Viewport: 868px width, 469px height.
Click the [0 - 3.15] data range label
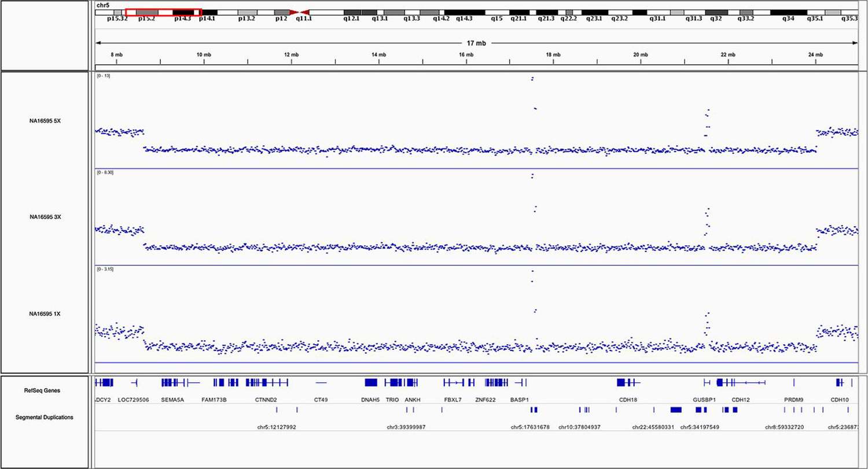[105, 269]
